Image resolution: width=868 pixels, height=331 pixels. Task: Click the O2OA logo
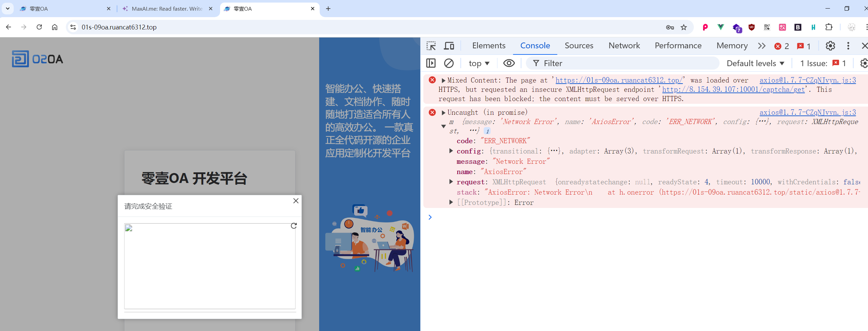(38, 59)
